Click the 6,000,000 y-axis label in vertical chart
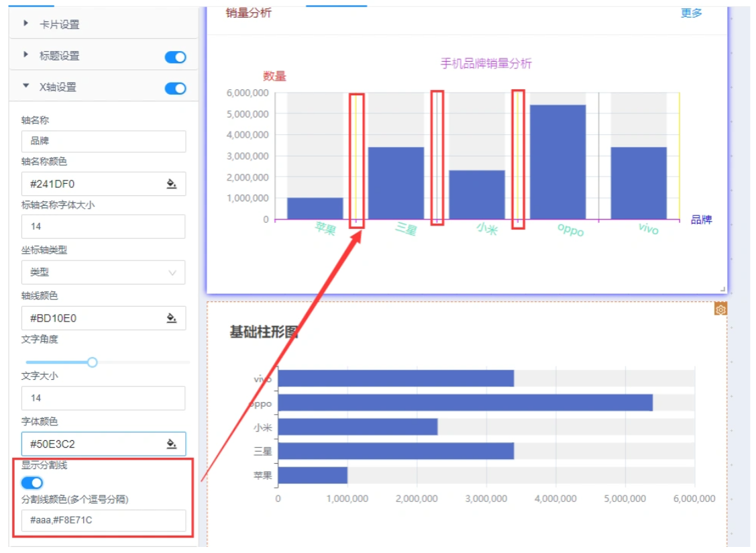The width and height of the screenshot is (756, 553). [248, 93]
